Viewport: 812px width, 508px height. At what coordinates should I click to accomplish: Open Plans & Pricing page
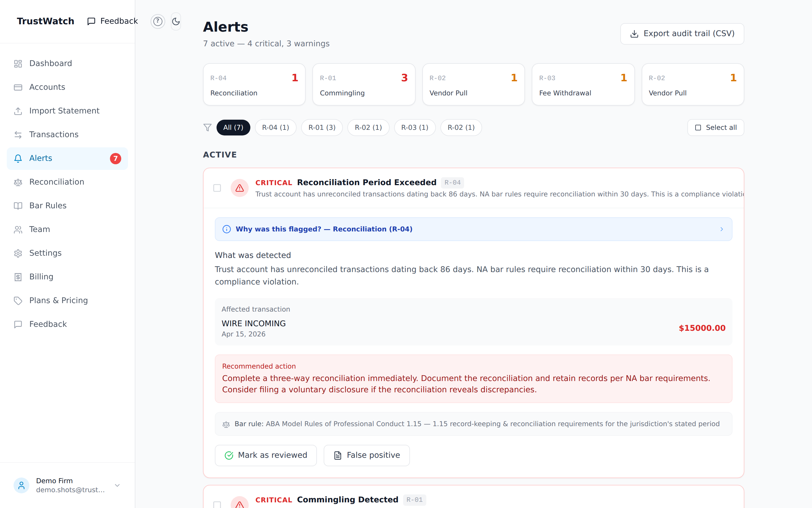point(67,300)
